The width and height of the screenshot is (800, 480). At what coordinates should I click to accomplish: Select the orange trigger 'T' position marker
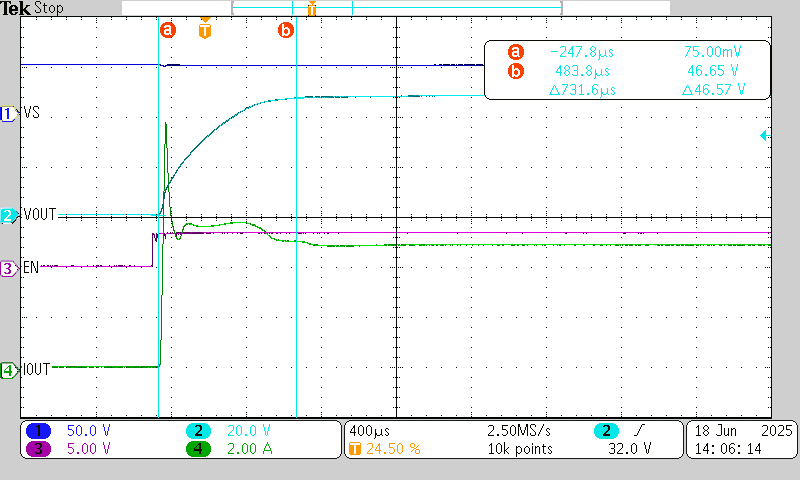point(205,29)
